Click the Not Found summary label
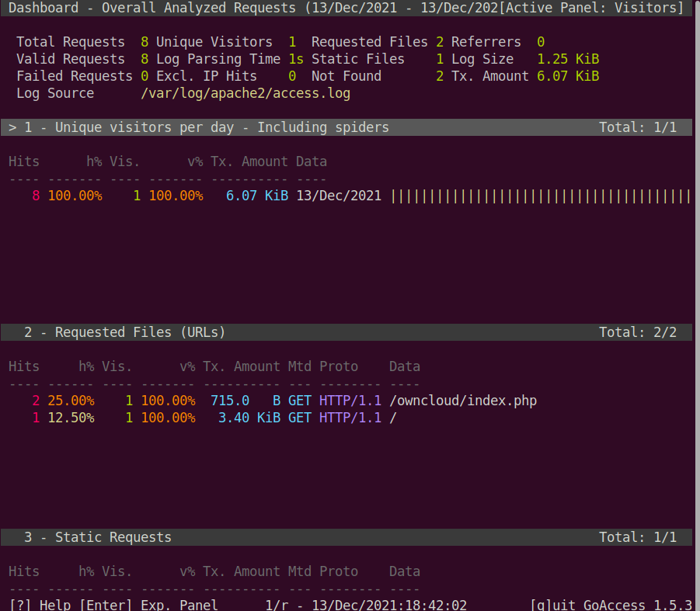The width and height of the screenshot is (700, 611). 346,76
